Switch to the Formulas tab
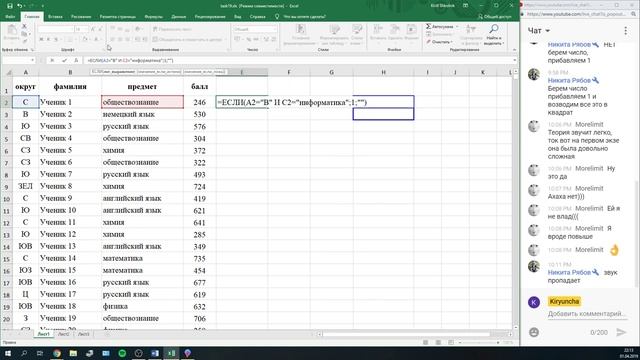 (153, 17)
